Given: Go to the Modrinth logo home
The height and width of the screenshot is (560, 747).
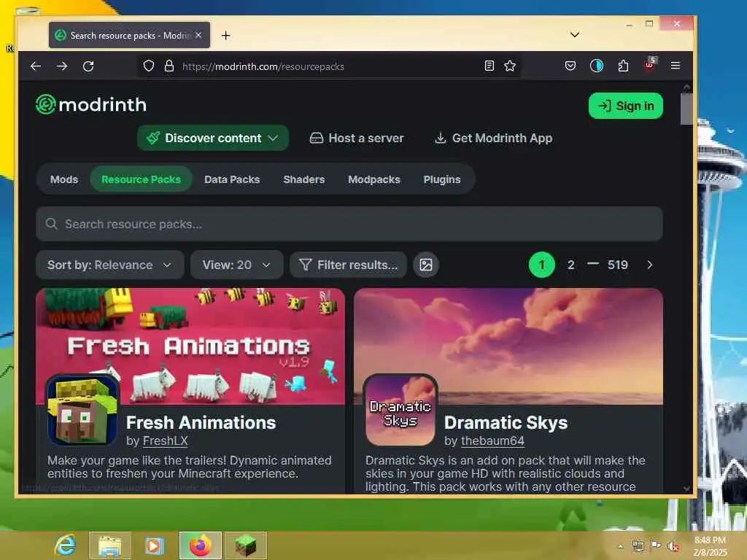Looking at the screenshot, I should (x=91, y=105).
